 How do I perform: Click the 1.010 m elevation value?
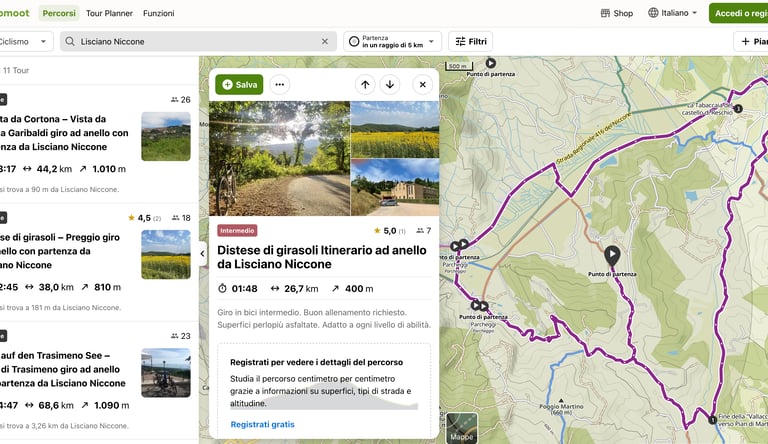pos(109,169)
